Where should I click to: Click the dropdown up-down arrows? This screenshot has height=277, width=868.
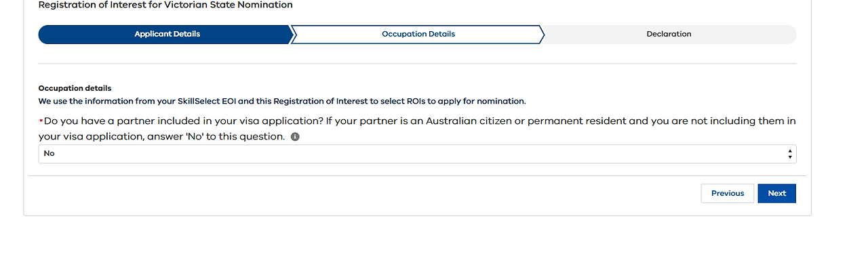(789, 154)
